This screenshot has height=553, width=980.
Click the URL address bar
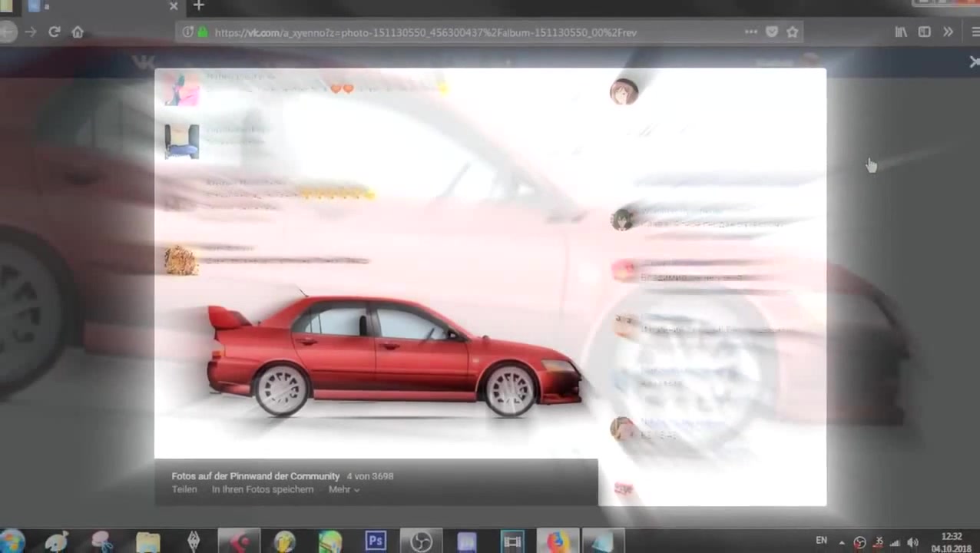461,32
